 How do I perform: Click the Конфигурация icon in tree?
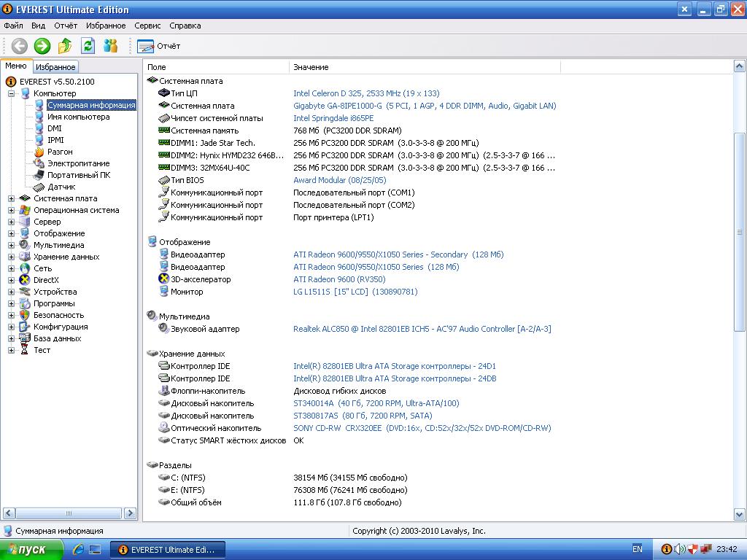(x=25, y=327)
